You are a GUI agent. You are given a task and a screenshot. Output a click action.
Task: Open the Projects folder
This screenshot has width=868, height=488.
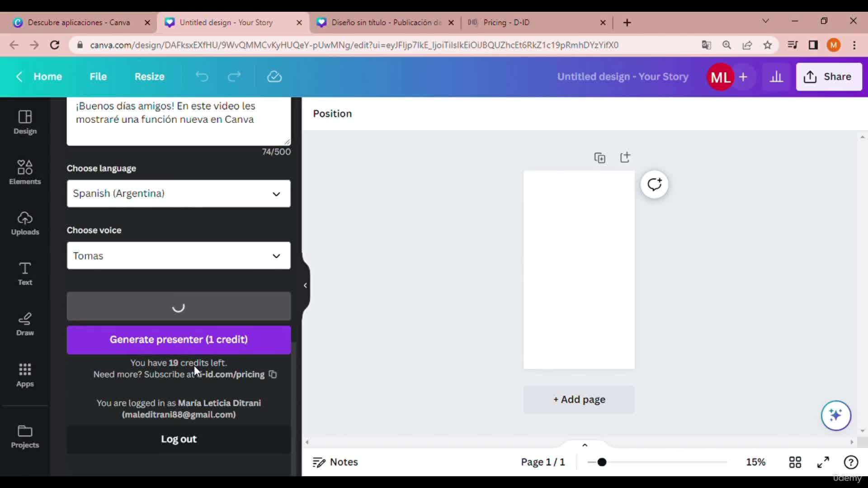25,436
